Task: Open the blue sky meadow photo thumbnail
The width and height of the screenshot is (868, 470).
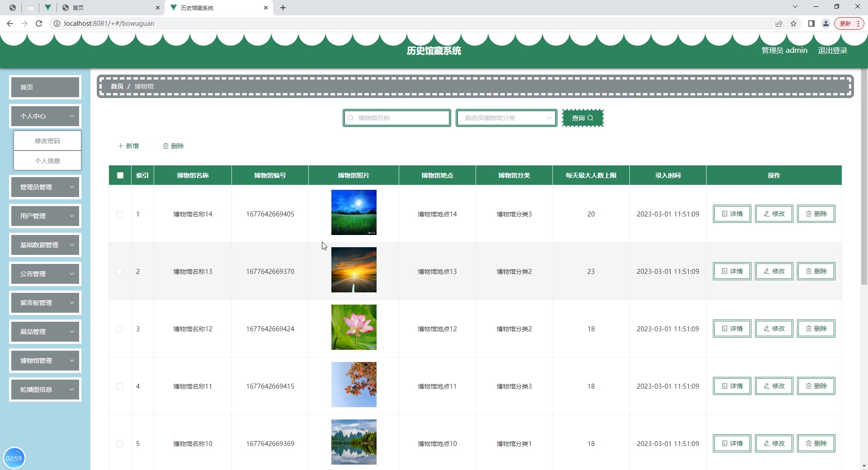Action: click(x=354, y=212)
